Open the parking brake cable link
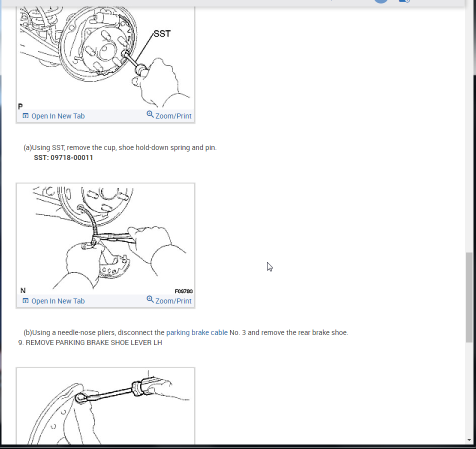 coord(196,332)
